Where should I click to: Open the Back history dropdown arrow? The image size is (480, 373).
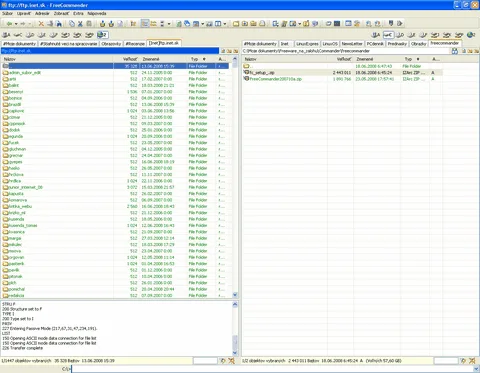tap(16, 24)
